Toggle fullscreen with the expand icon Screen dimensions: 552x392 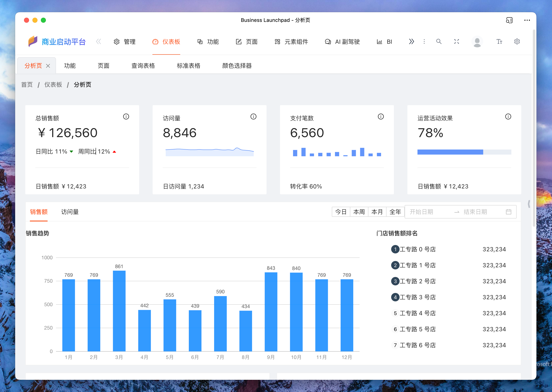[x=456, y=41]
